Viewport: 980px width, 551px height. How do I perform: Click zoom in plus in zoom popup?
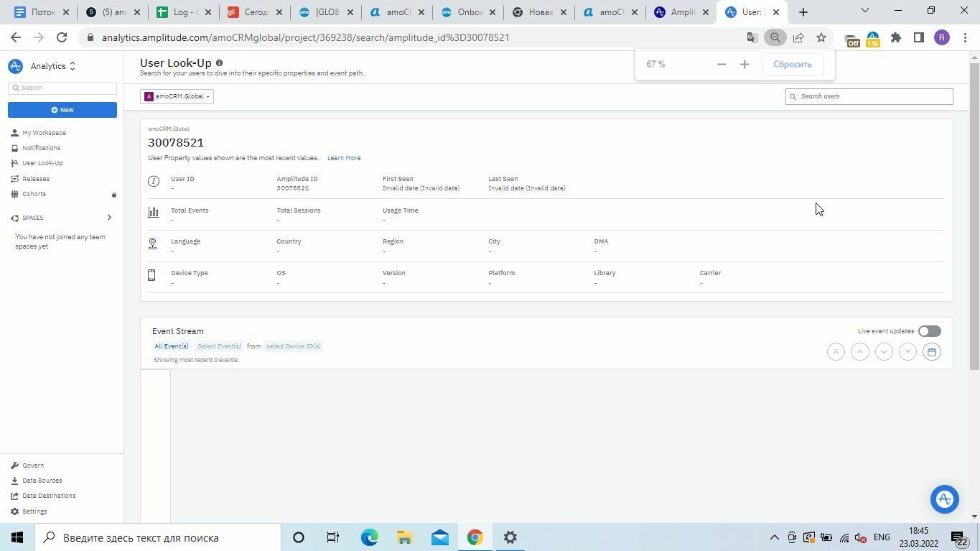pyautogui.click(x=745, y=65)
